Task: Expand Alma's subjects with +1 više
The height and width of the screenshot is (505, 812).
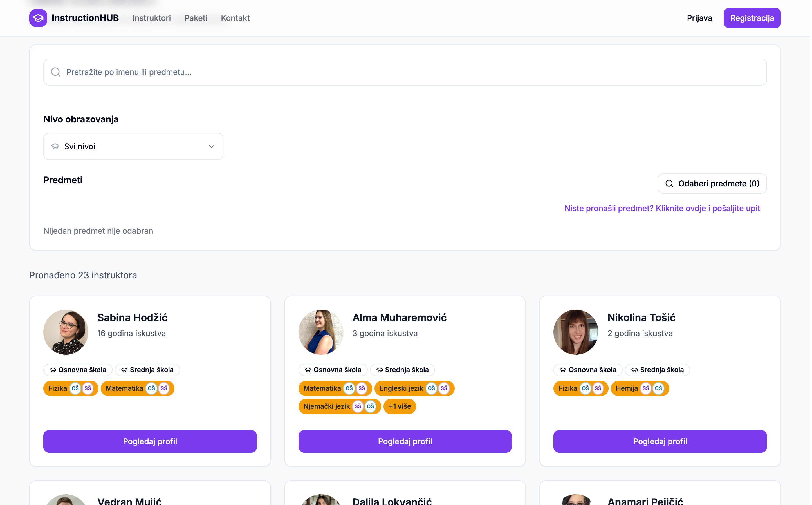Action: [x=400, y=407]
